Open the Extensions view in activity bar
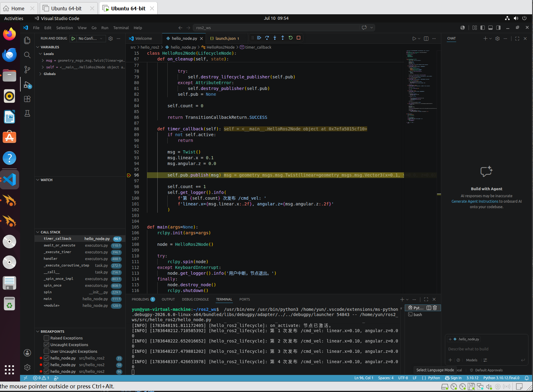The width and height of the screenshot is (533, 392). (x=27, y=99)
